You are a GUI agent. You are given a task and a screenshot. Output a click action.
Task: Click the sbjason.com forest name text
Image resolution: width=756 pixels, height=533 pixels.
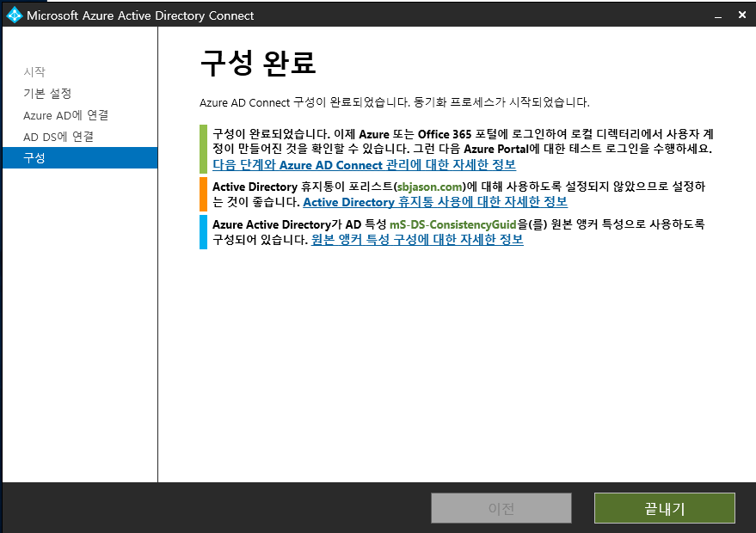pyautogui.click(x=429, y=187)
